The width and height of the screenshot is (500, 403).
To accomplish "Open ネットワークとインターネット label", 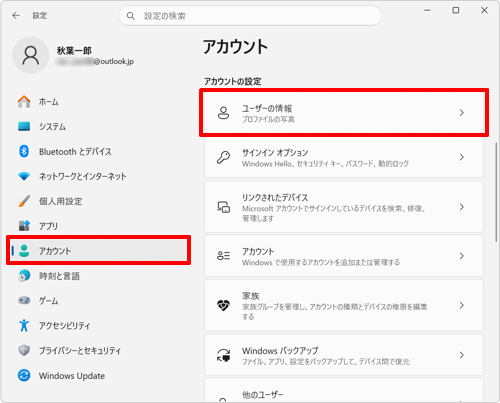I will [x=83, y=176].
